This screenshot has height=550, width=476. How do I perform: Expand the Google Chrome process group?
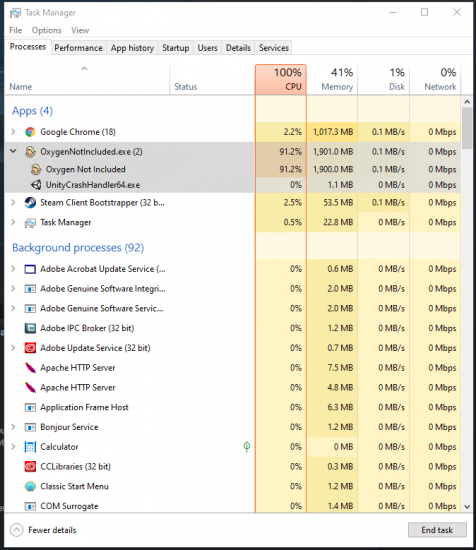coord(13,132)
